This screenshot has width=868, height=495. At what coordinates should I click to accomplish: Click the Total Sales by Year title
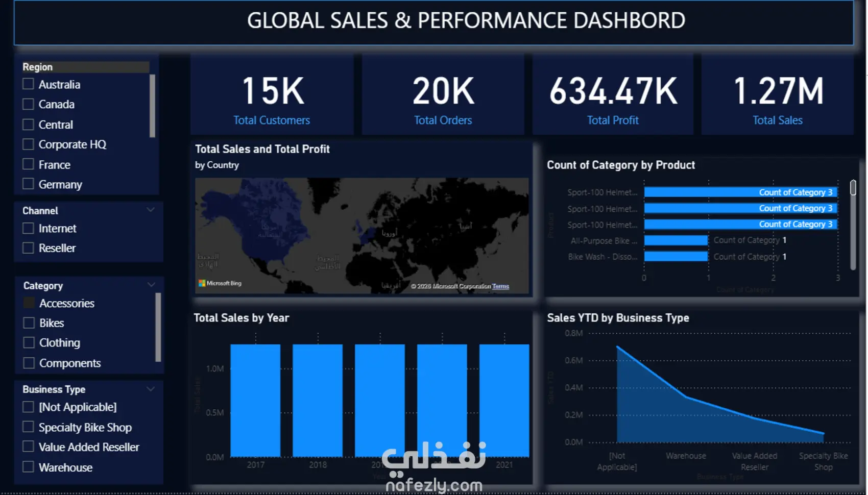coord(241,318)
